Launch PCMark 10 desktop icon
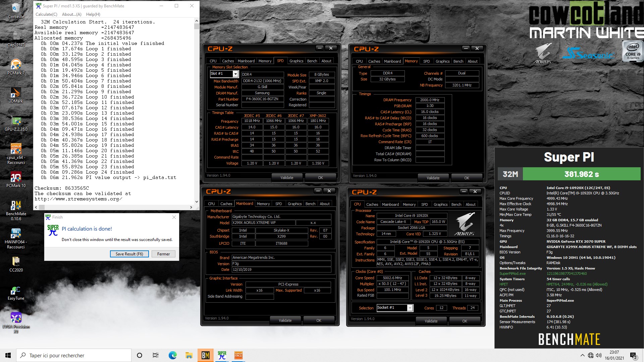 click(x=16, y=179)
